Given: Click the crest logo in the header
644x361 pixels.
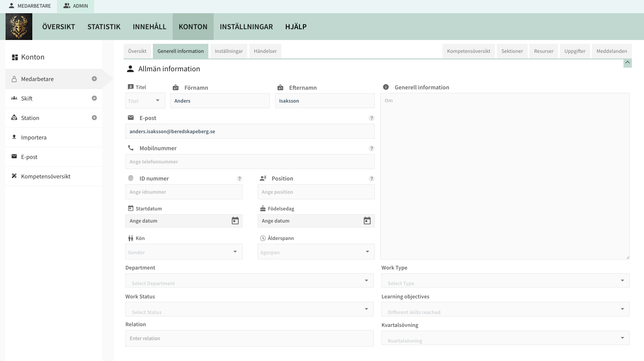Looking at the screenshot, I should pyautogui.click(x=19, y=27).
